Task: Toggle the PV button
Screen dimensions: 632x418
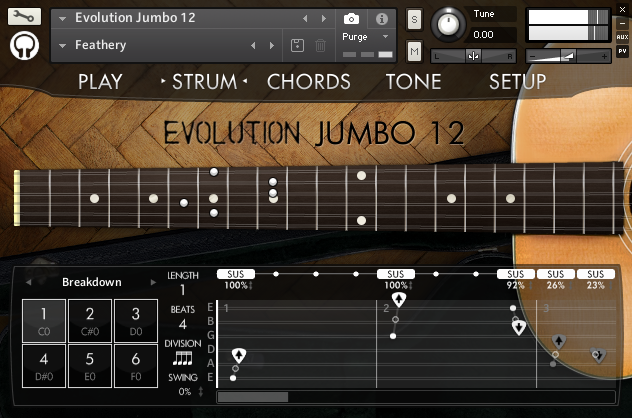Action: (x=622, y=51)
